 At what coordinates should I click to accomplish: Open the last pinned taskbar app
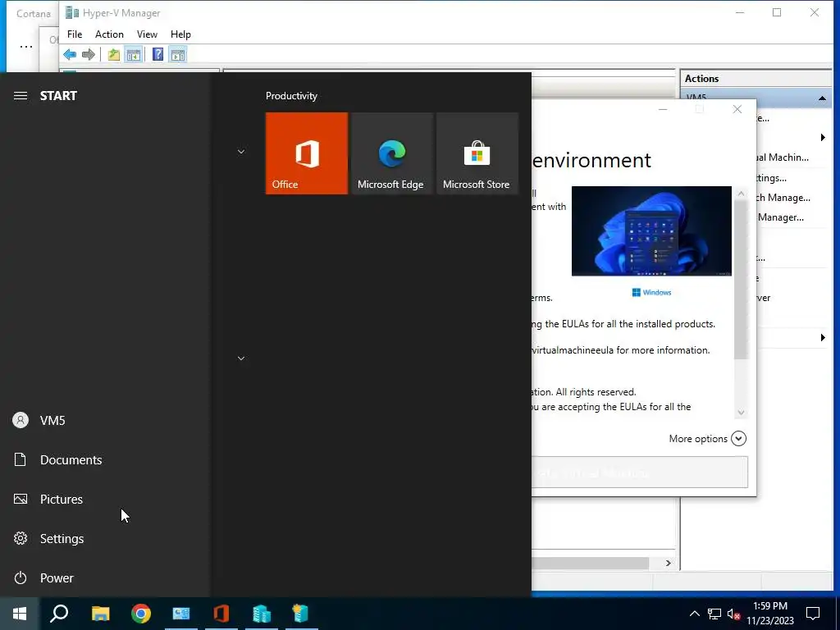pos(301,614)
